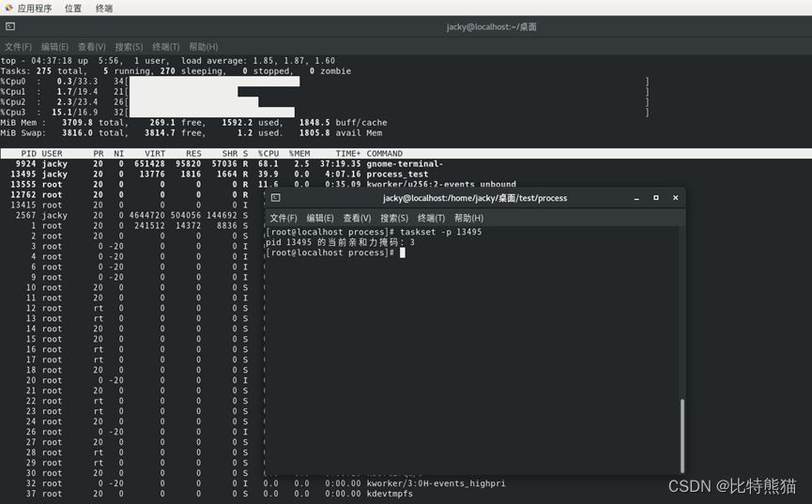
Task: Open 位置 menu in the top panel
Action: tap(73, 8)
